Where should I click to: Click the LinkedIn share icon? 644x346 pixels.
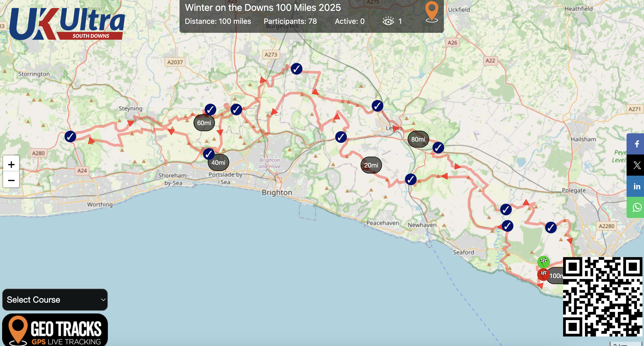click(637, 186)
